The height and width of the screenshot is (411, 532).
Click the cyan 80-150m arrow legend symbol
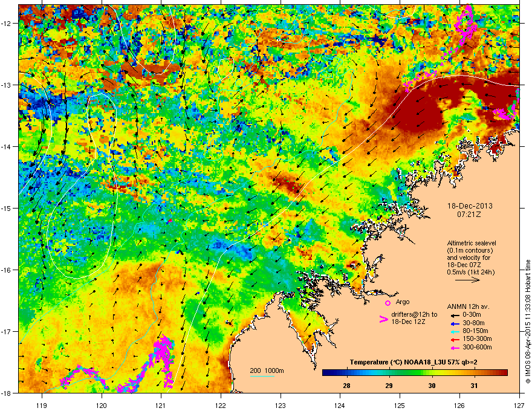coord(456,331)
